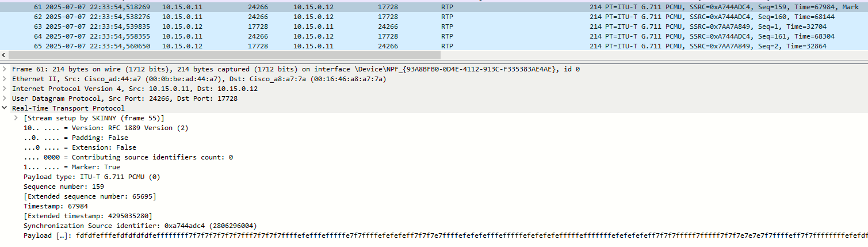
Task: Select Sequence number: 159 line
Action: (64, 187)
